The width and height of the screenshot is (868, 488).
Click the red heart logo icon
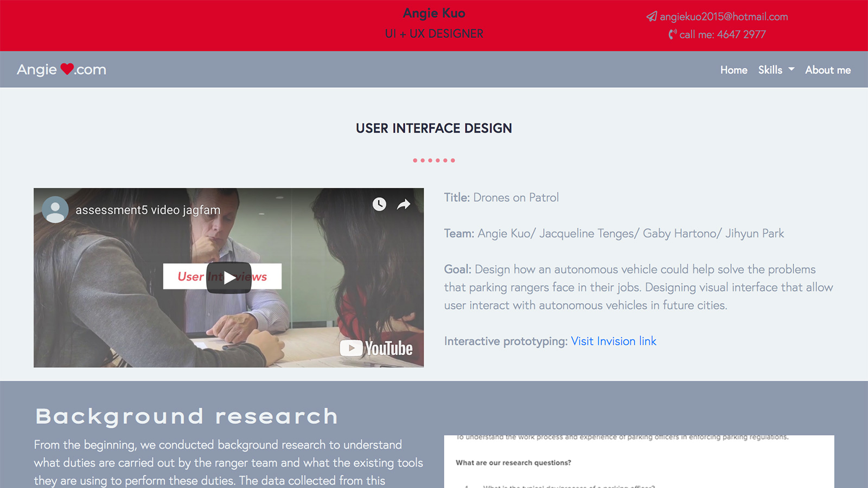(x=67, y=69)
